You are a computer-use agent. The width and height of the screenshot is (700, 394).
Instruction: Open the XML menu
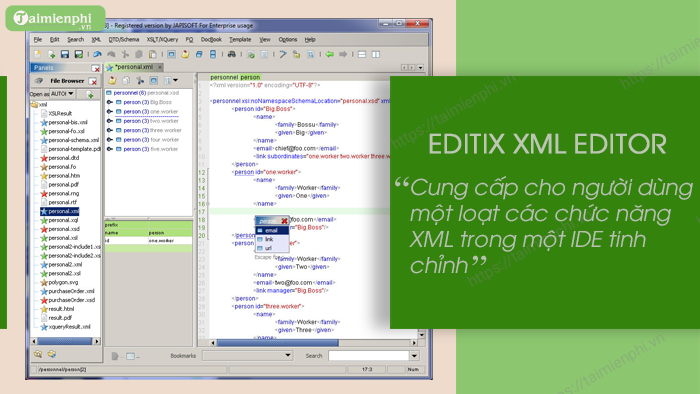click(x=96, y=40)
